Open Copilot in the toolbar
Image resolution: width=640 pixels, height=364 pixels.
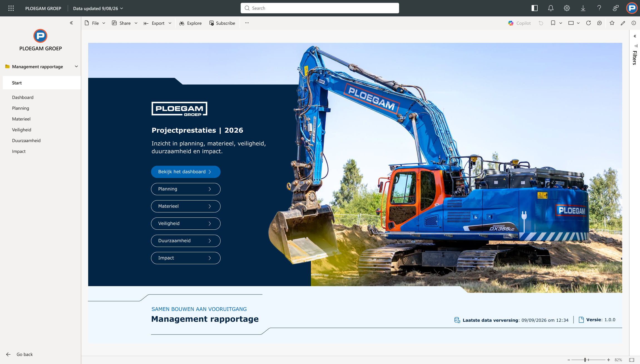[520, 23]
